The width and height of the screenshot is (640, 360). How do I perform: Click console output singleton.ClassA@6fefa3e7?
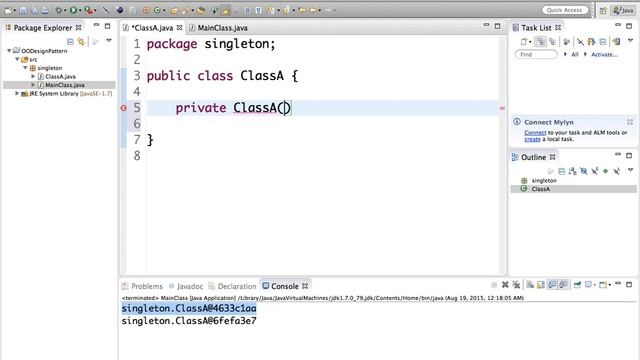click(189, 321)
